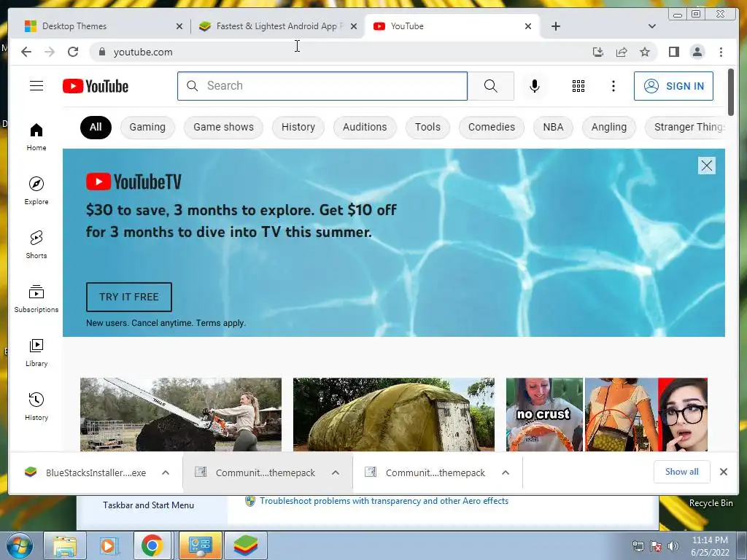The width and height of the screenshot is (747, 560).
Task: Expand second Communit themepack download options
Action: (x=506, y=472)
